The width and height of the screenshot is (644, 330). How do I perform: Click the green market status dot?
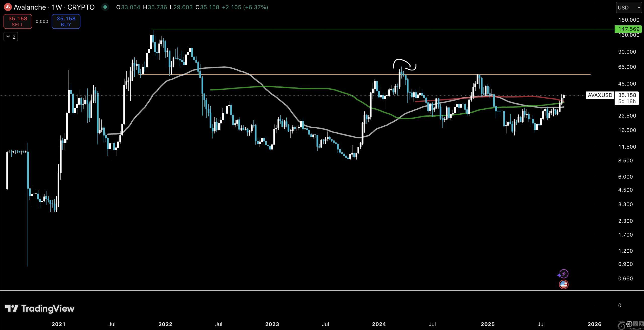(105, 7)
